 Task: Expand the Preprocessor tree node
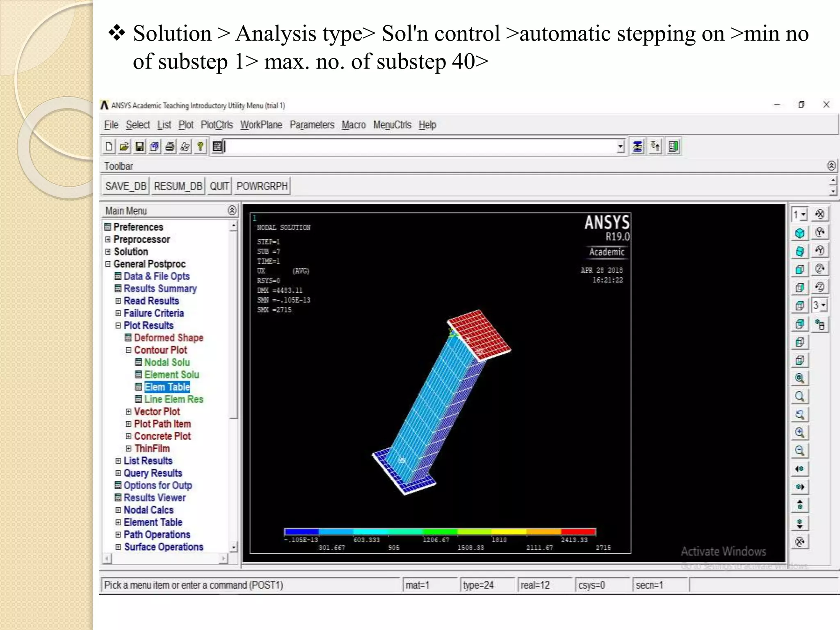point(108,239)
